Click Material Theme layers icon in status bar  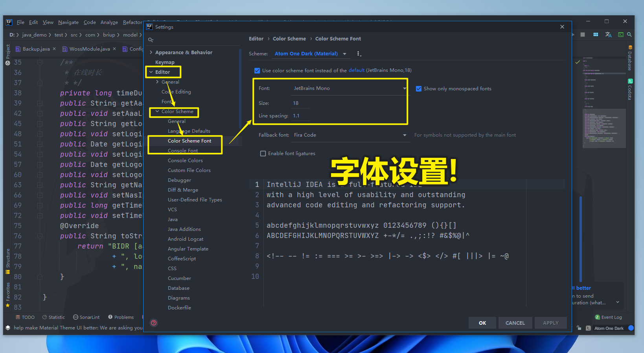tap(8, 328)
